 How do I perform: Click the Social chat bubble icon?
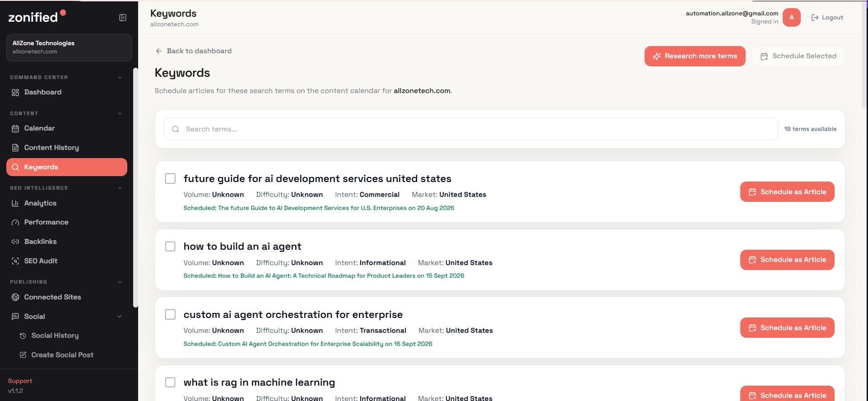pos(15,317)
